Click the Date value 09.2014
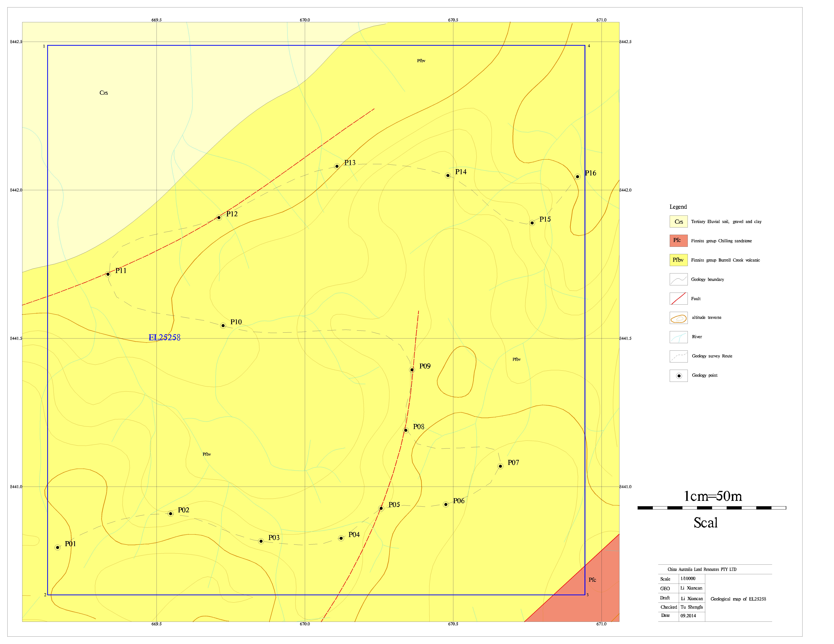The width and height of the screenshot is (834, 644). [x=688, y=616]
